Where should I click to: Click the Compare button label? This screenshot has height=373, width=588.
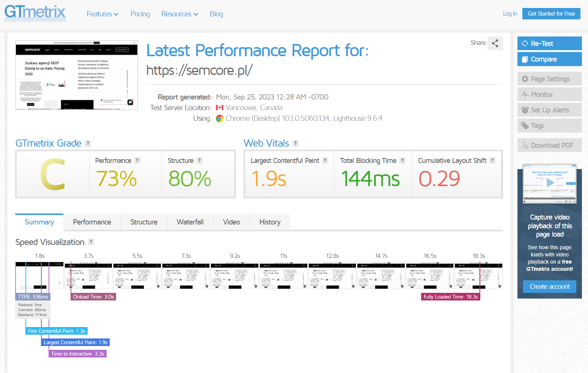coord(544,59)
